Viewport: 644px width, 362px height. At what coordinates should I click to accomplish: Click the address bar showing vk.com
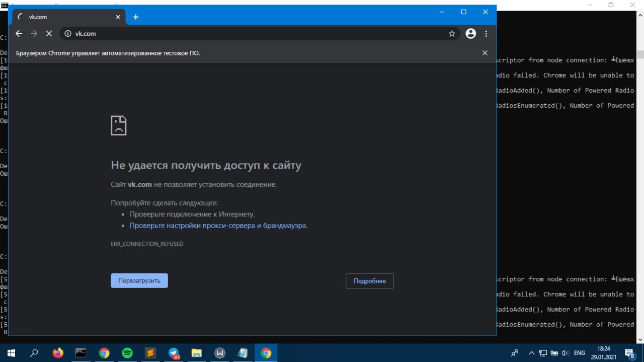click(x=252, y=34)
